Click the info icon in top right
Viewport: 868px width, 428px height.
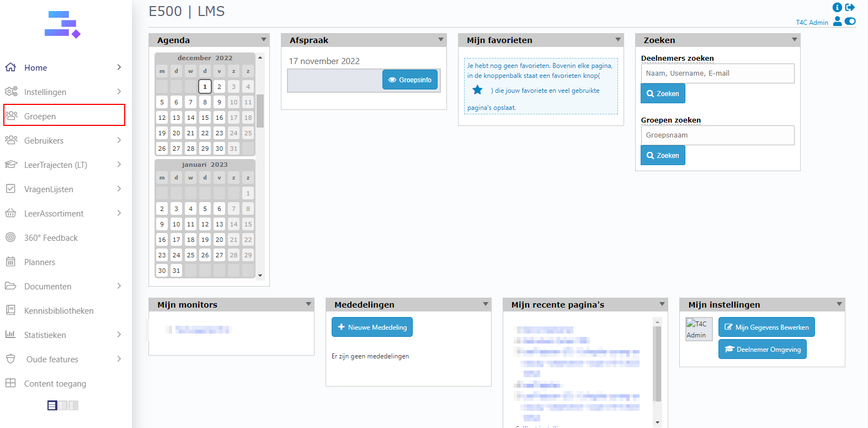pyautogui.click(x=837, y=7)
